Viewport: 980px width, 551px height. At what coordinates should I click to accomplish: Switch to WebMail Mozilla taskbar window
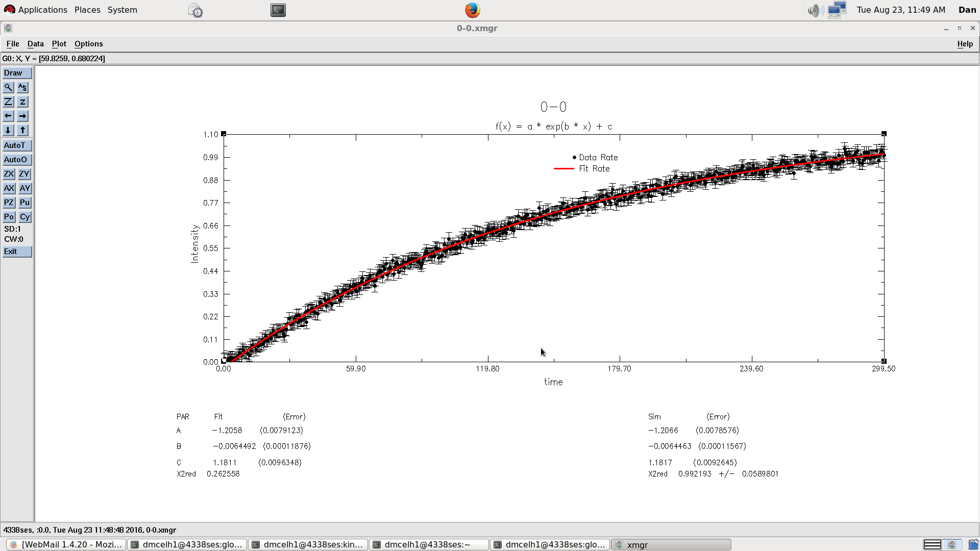(x=66, y=544)
